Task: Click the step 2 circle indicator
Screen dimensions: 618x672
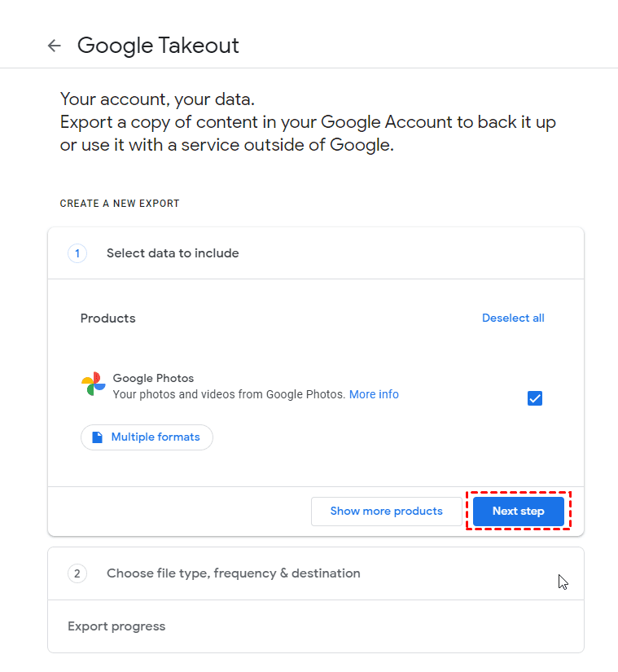Action: coord(77,573)
